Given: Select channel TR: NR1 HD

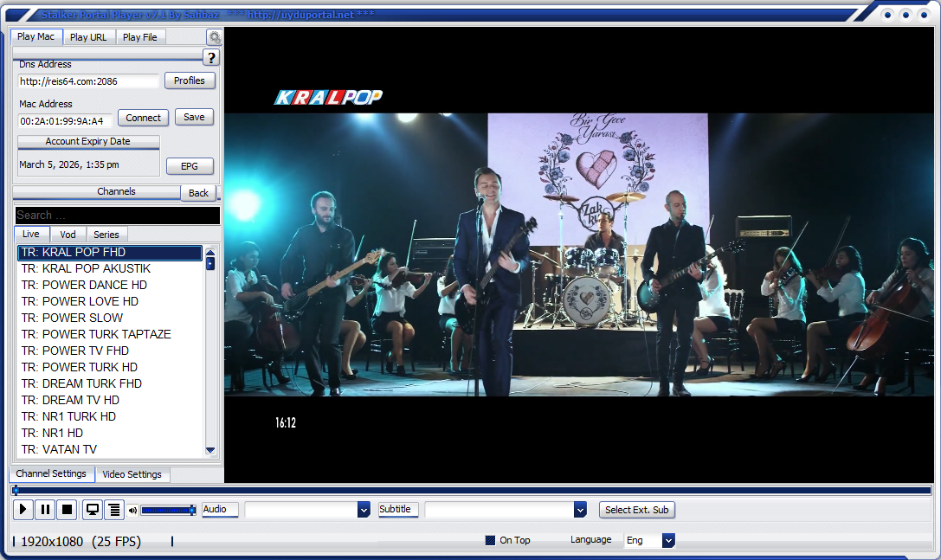Looking at the screenshot, I should tap(110, 433).
